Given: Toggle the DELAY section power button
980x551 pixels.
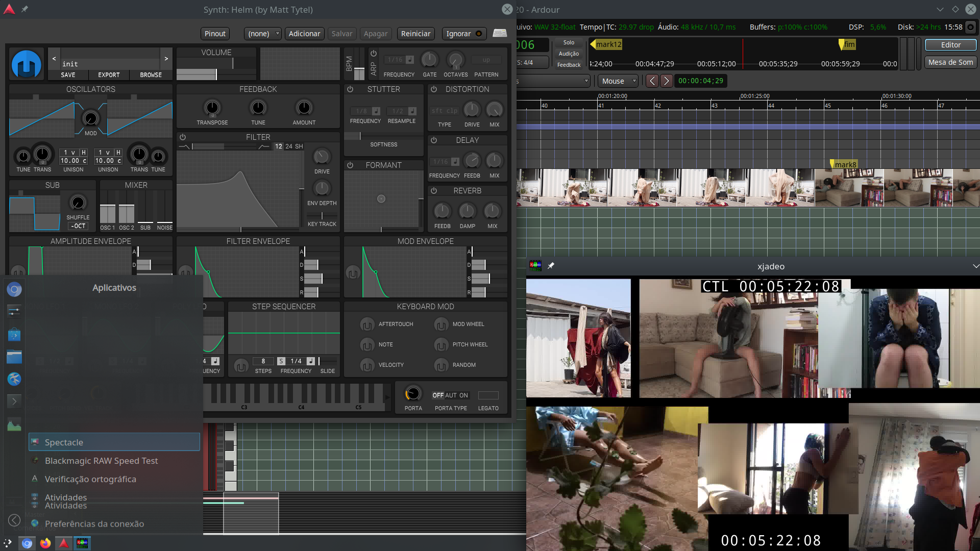Looking at the screenshot, I should pos(434,140).
